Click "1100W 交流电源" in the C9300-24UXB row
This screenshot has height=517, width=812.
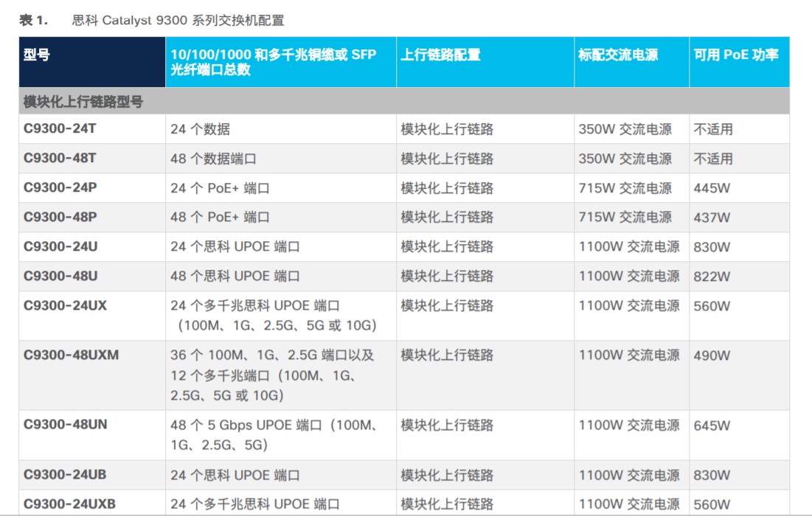pos(629,504)
